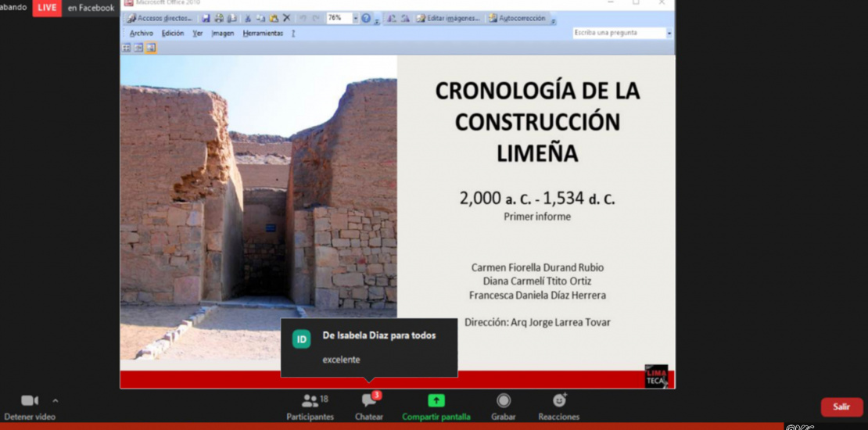Open the Archivo menu

(142, 33)
